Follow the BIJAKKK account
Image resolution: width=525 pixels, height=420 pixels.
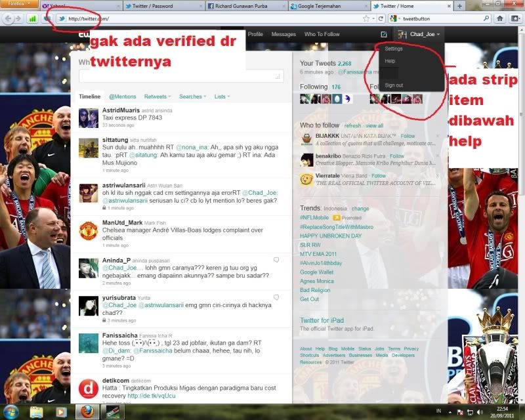tap(408, 136)
